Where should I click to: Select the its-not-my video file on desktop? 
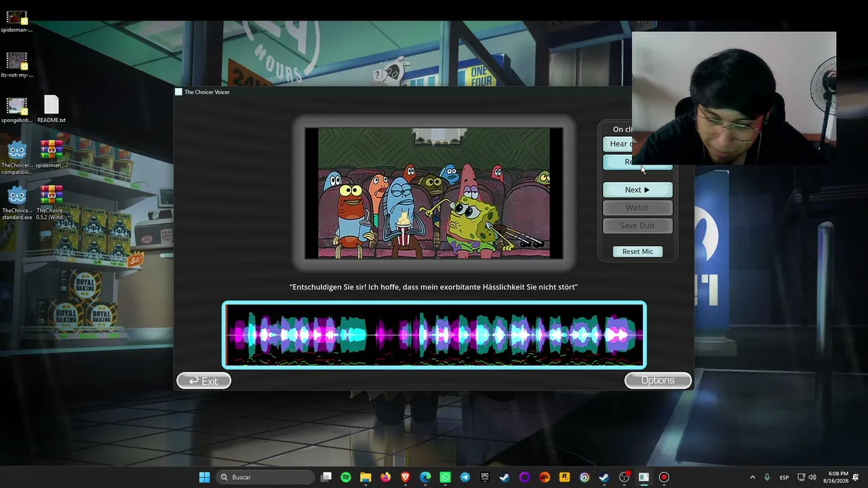click(x=17, y=65)
